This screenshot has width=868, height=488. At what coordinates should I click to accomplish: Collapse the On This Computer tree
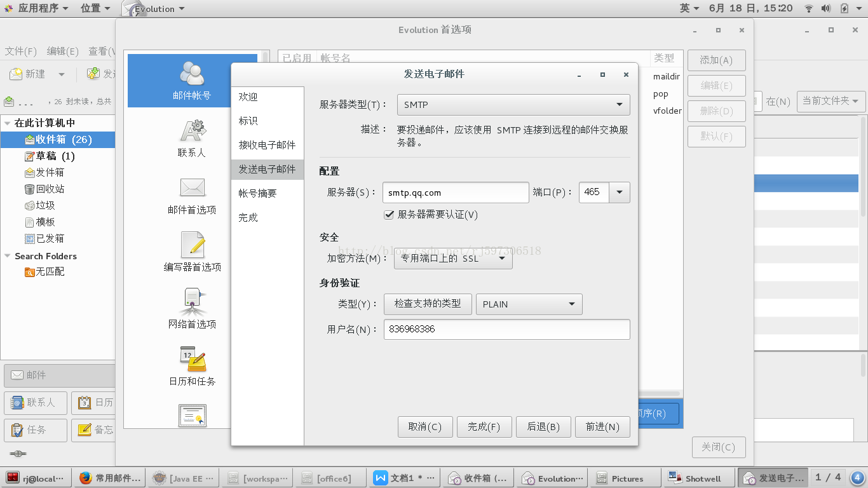[x=8, y=123]
